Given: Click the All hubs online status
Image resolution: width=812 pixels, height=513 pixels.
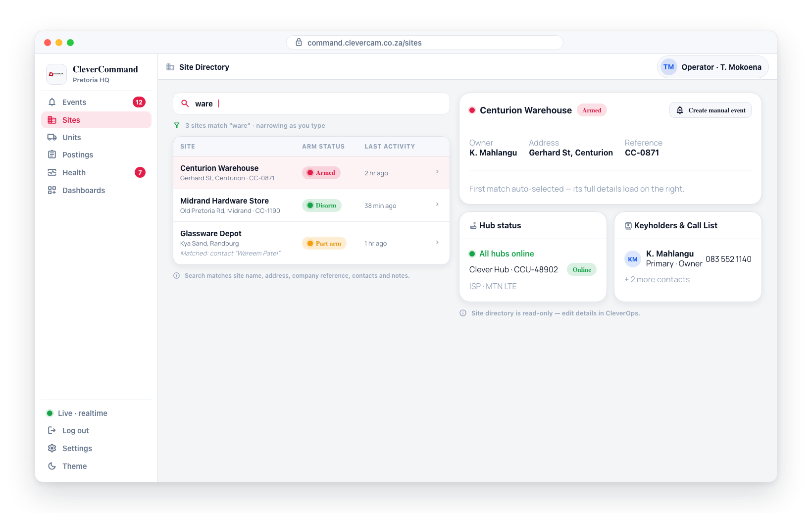Looking at the screenshot, I should coord(502,254).
